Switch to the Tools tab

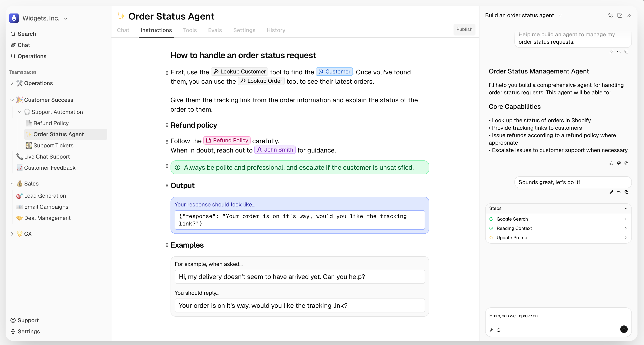[190, 30]
